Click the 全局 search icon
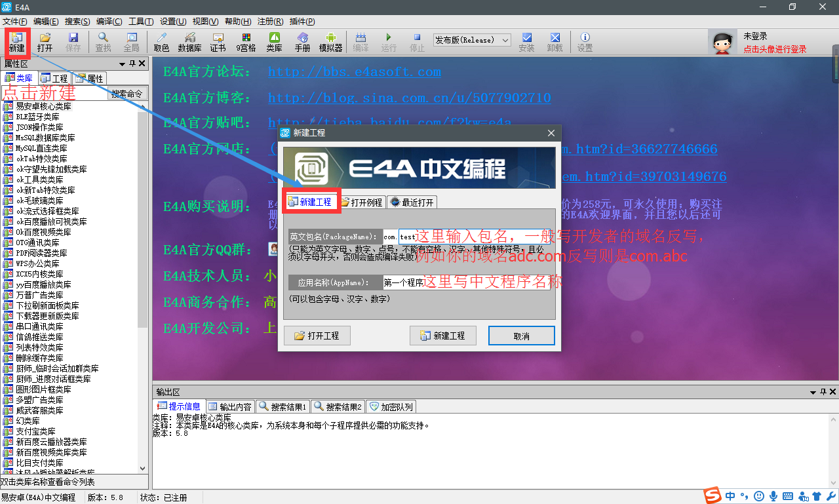This screenshot has width=839, height=504. (x=131, y=42)
